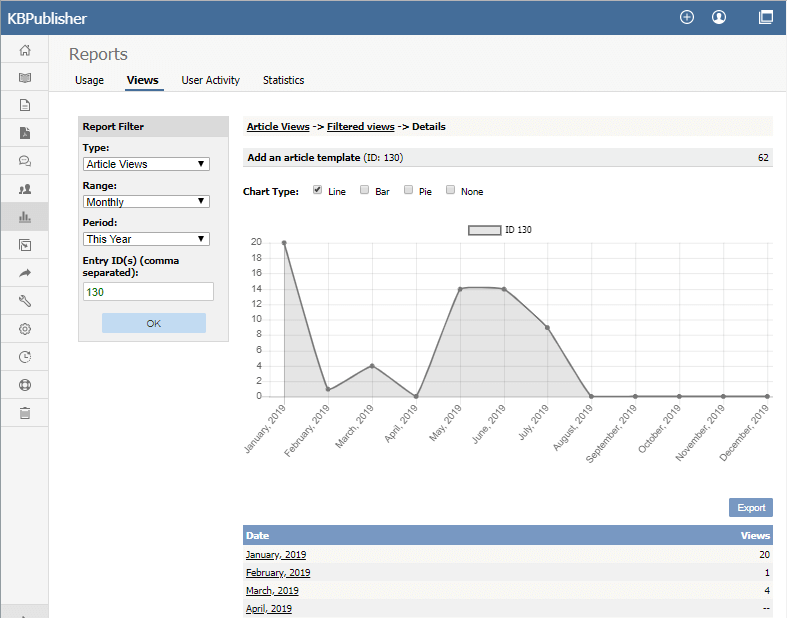
Task: Click the Views column header
Action: coord(755,536)
